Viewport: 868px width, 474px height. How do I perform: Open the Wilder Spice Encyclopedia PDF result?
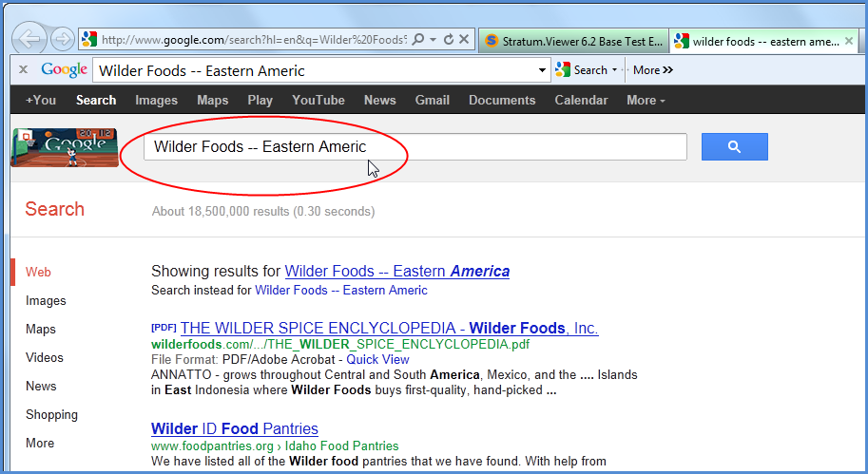click(x=389, y=328)
